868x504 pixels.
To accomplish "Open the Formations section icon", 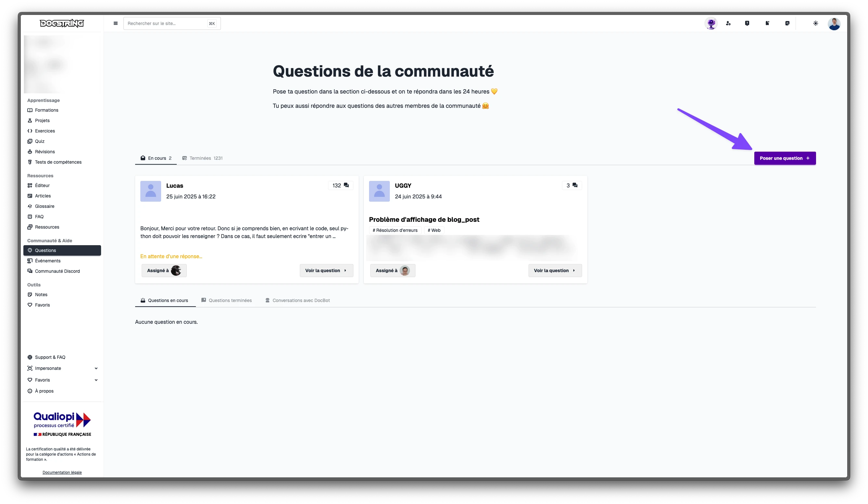I will tap(30, 110).
